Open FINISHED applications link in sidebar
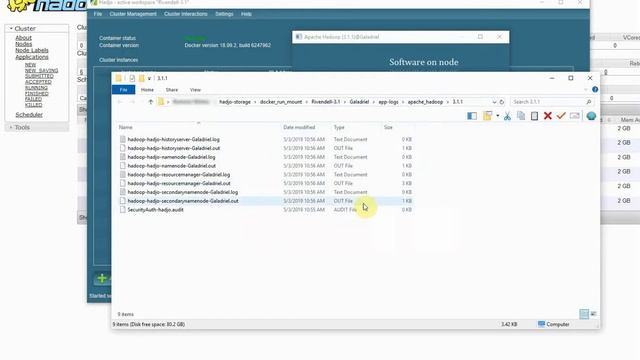Screen dimensions: 640x360 point(37,93)
